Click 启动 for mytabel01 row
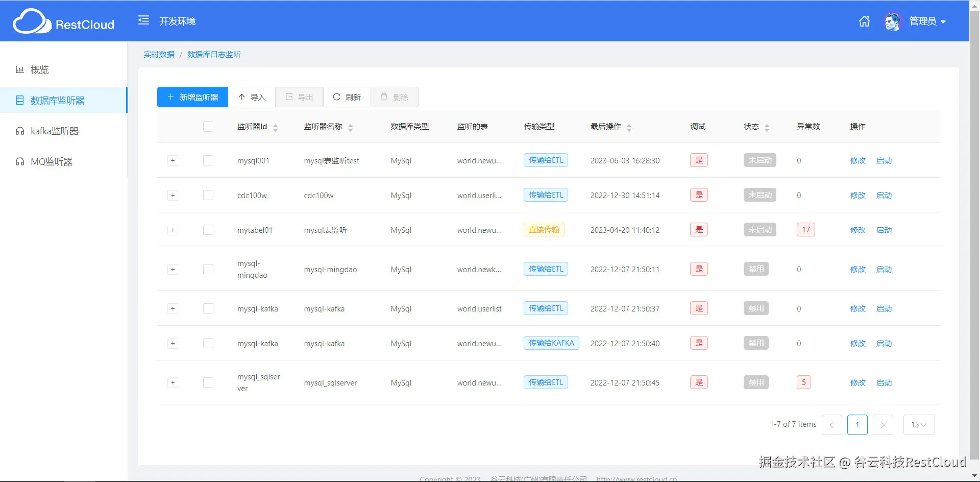 [x=884, y=230]
